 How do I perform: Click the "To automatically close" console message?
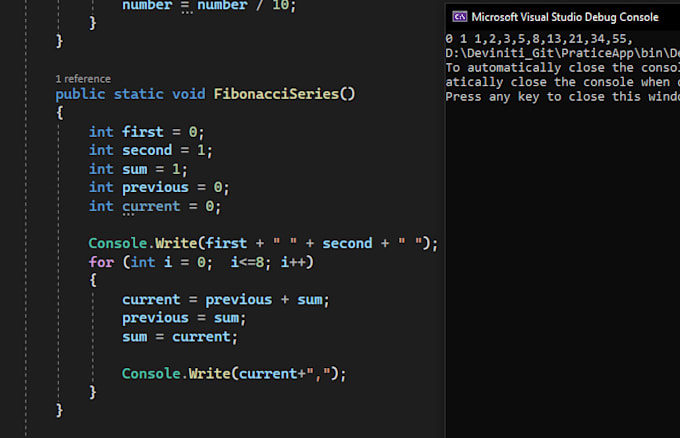(x=560, y=68)
